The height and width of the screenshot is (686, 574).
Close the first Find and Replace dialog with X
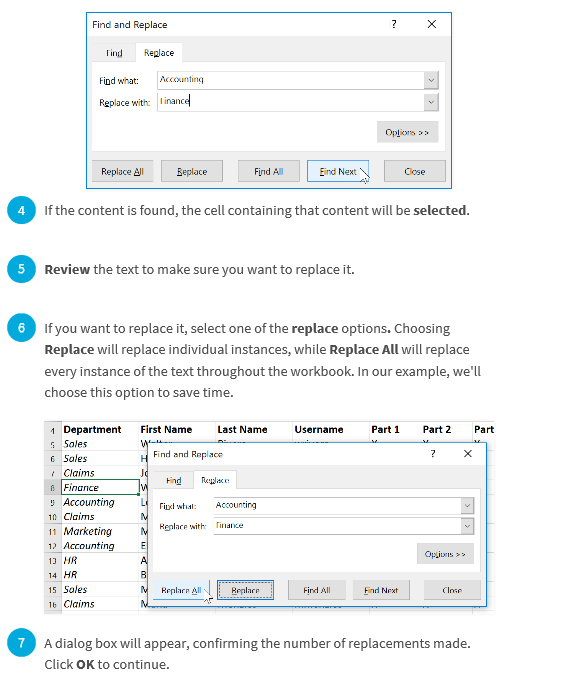(x=431, y=24)
